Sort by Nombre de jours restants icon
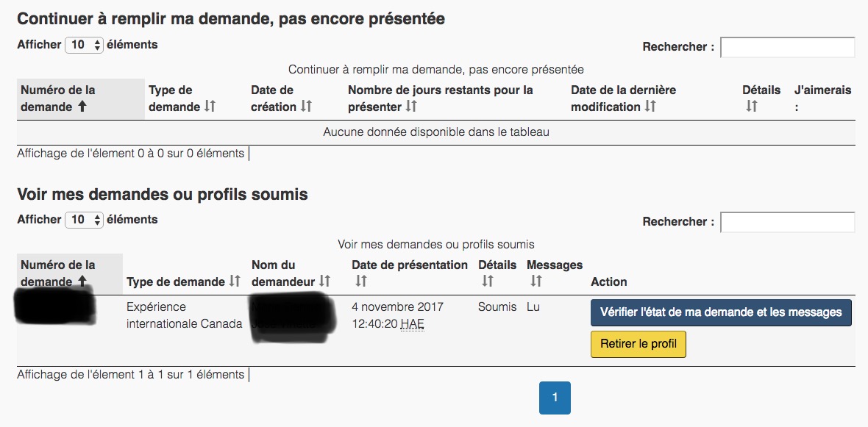This screenshot has width=868, height=427. 411,107
